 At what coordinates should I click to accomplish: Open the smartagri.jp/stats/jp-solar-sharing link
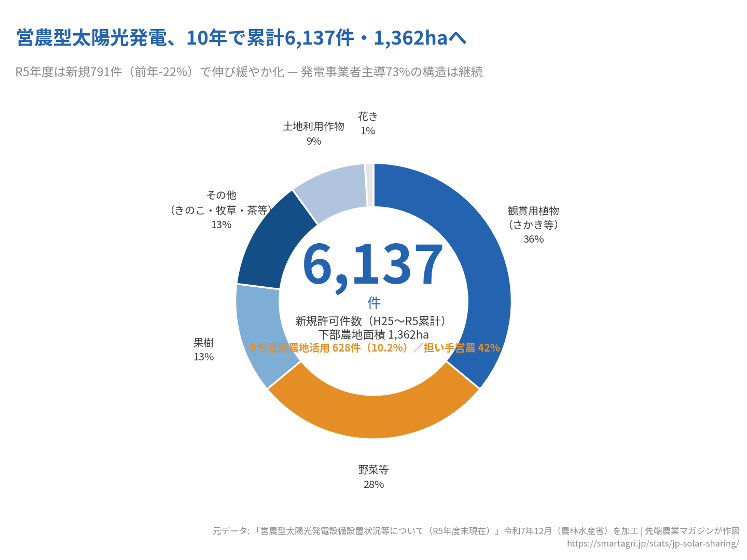[x=655, y=543]
